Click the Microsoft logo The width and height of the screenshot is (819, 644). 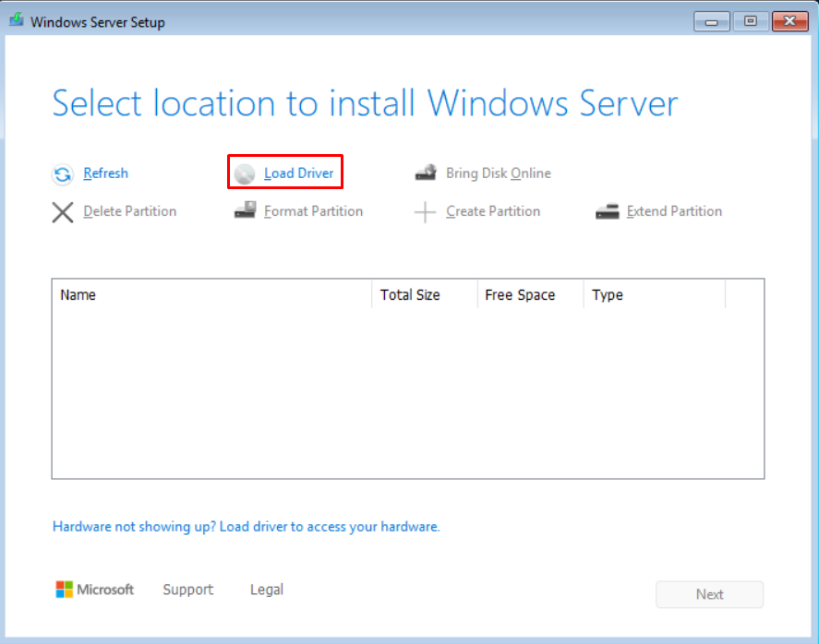[x=65, y=590]
